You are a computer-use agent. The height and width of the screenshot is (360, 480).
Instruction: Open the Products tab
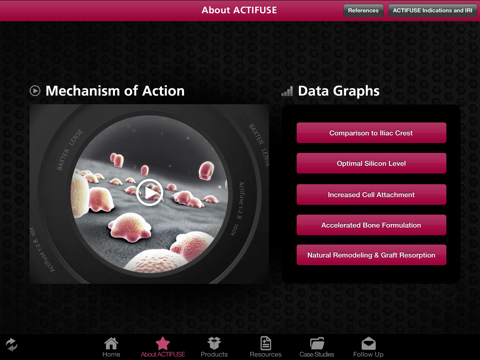[214, 347]
